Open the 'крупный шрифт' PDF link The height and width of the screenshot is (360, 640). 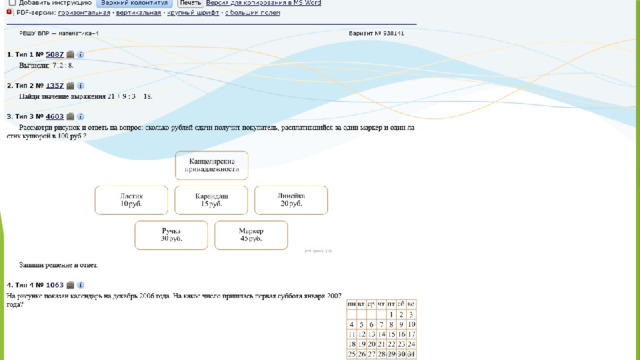point(193,13)
